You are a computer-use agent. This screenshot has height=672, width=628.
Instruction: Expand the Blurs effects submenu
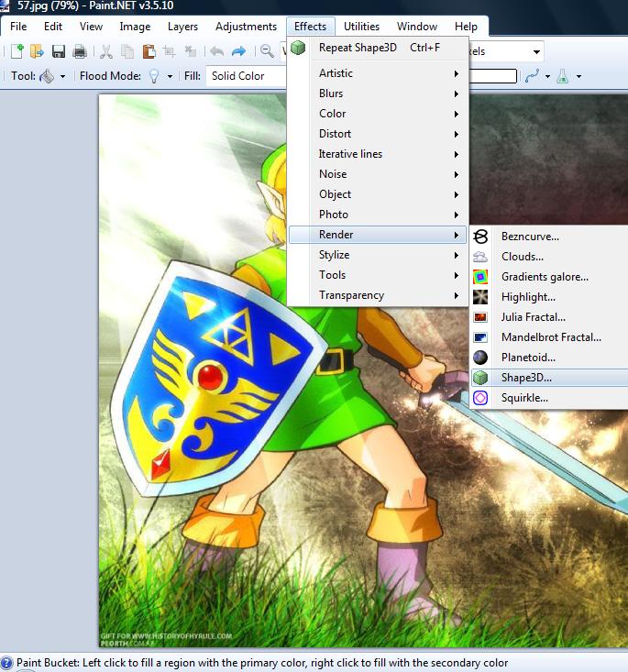coord(378,94)
